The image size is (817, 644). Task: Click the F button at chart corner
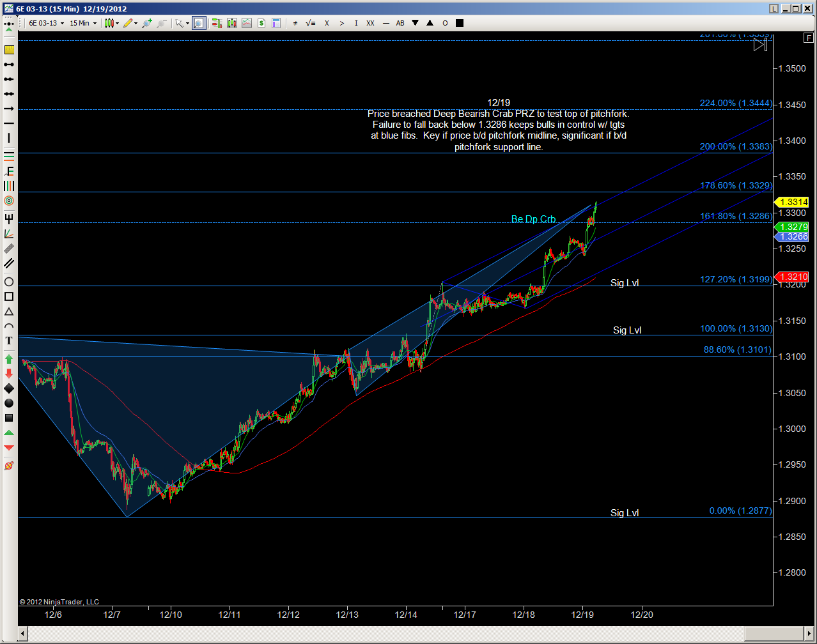(809, 38)
